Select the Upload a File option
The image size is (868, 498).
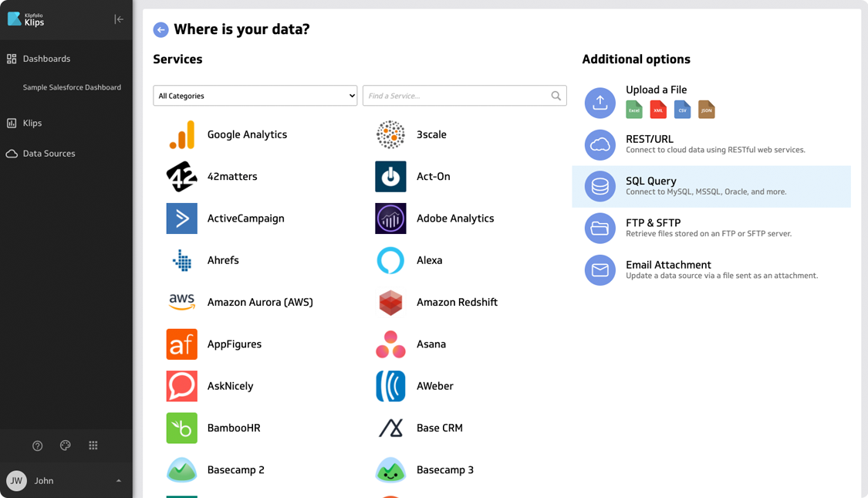(656, 90)
